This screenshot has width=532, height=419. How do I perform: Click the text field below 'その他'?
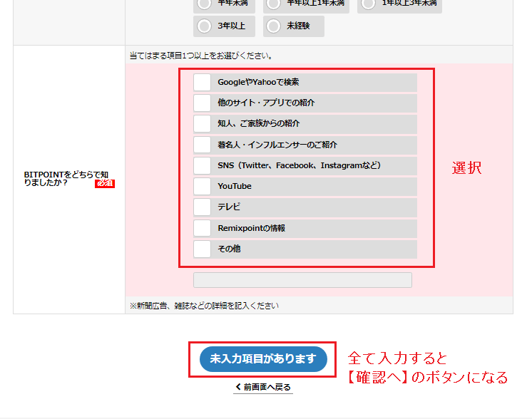[302, 280]
